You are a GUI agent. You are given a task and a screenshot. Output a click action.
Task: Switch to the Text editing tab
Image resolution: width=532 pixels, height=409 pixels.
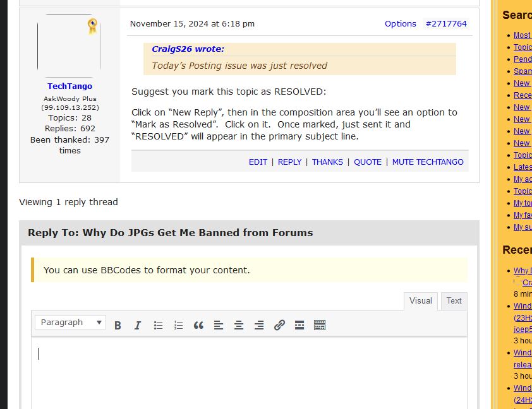click(454, 301)
